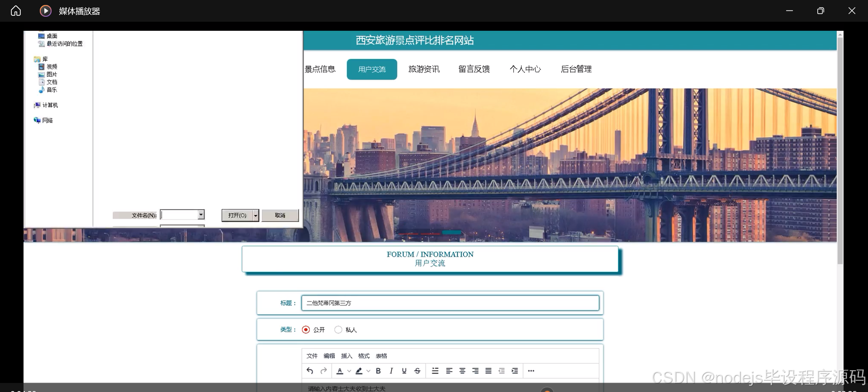Click the 文件名 text field
The image size is (868, 392).
coord(179,215)
